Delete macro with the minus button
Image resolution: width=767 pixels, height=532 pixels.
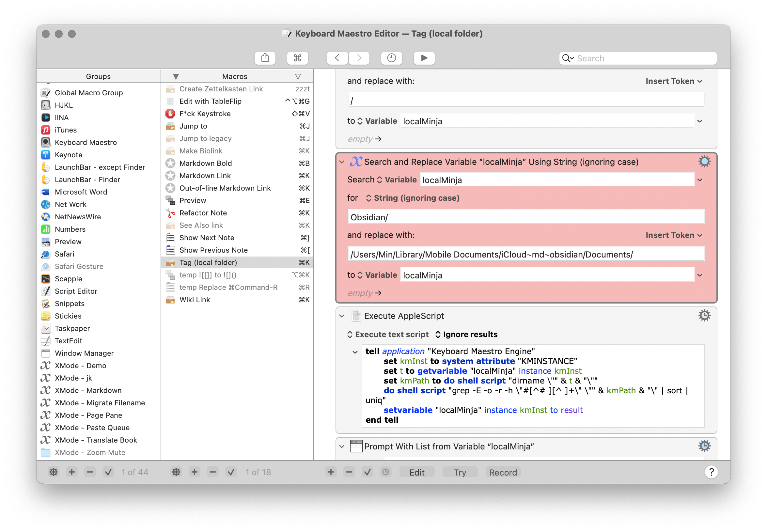(213, 472)
